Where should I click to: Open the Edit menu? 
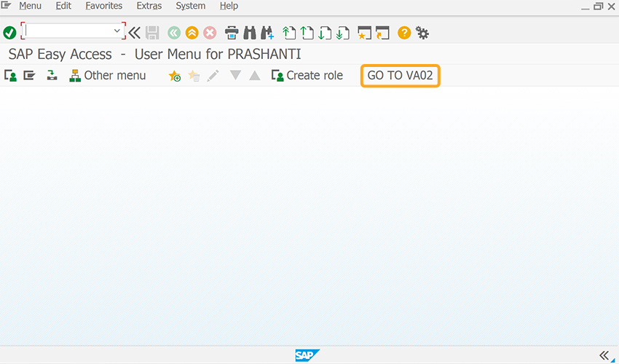(63, 6)
